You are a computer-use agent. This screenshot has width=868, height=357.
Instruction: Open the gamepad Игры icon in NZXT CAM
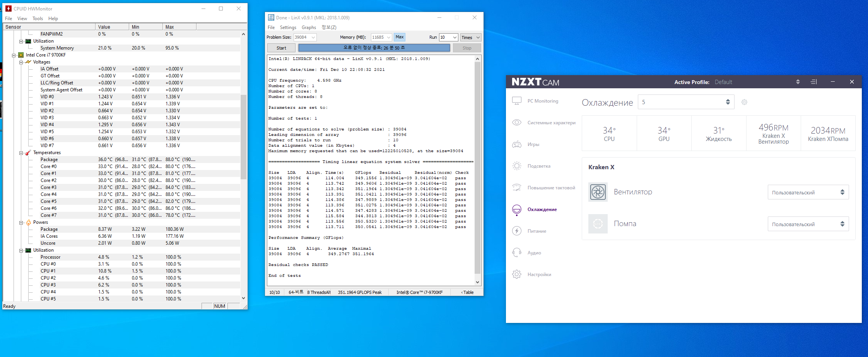coord(516,144)
